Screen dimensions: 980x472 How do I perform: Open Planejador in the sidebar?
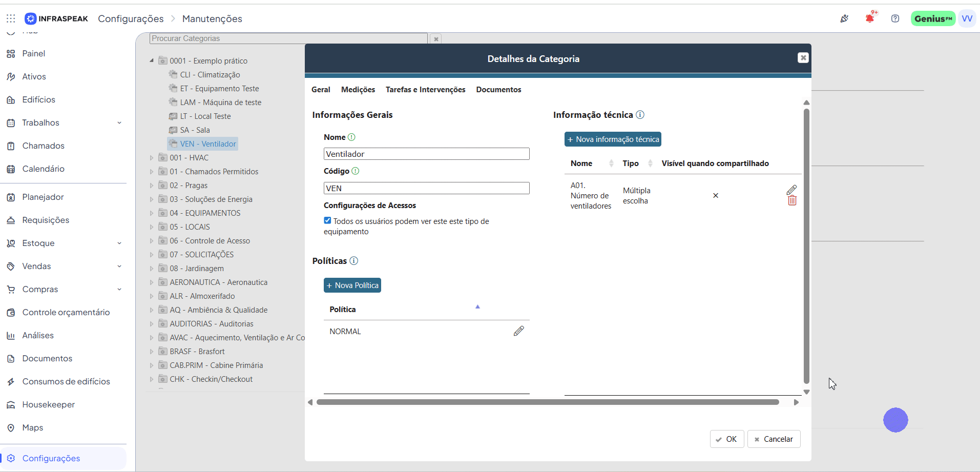pyautogui.click(x=43, y=197)
